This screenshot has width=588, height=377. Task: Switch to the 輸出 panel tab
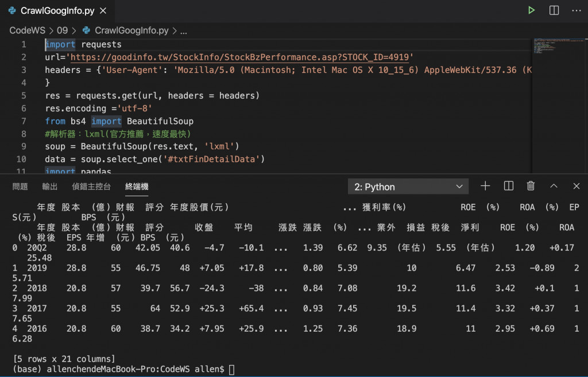pos(49,186)
